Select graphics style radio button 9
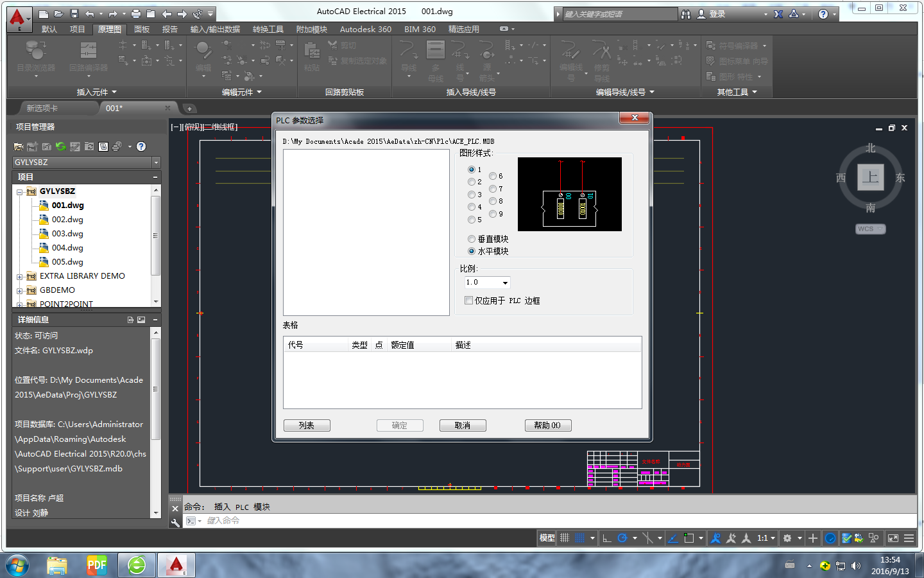This screenshot has height=578, width=924. [493, 214]
